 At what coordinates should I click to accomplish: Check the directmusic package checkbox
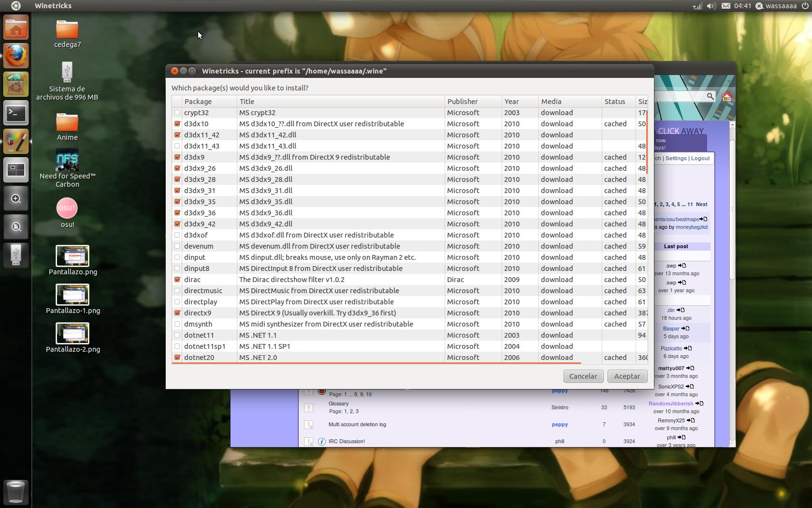pos(177,291)
